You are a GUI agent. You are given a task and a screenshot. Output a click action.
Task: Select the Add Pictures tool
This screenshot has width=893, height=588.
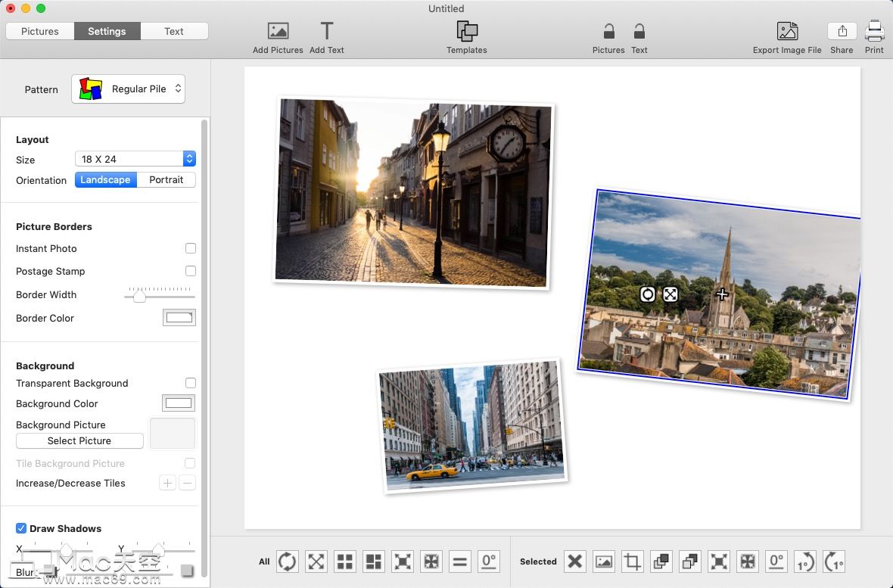(277, 34)
